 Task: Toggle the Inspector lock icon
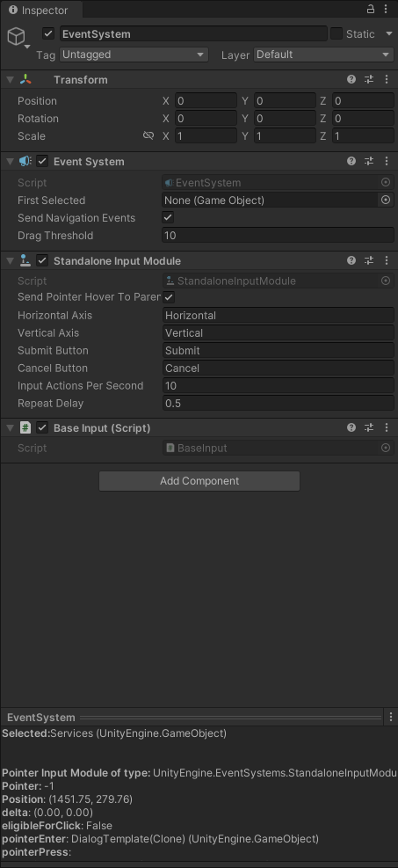(371, 10)
